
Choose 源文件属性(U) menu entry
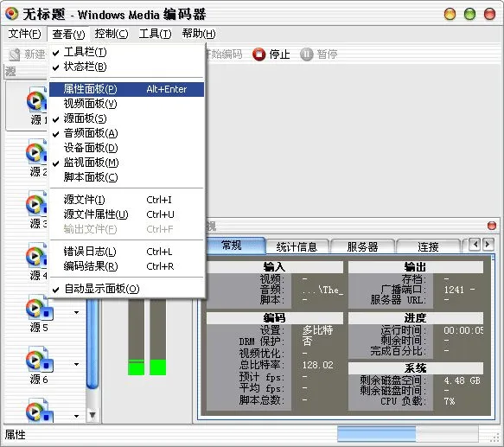pos(126,214)
